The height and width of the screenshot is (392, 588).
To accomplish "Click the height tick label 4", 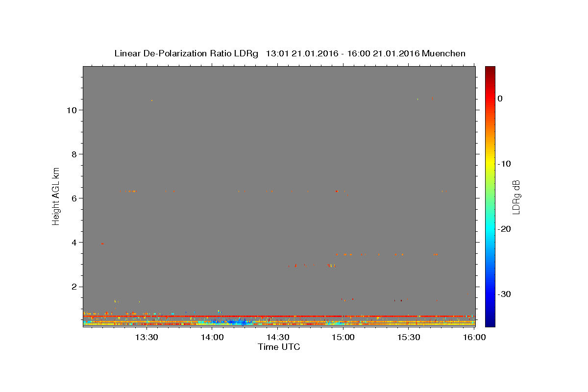I will tap(74, 242).
